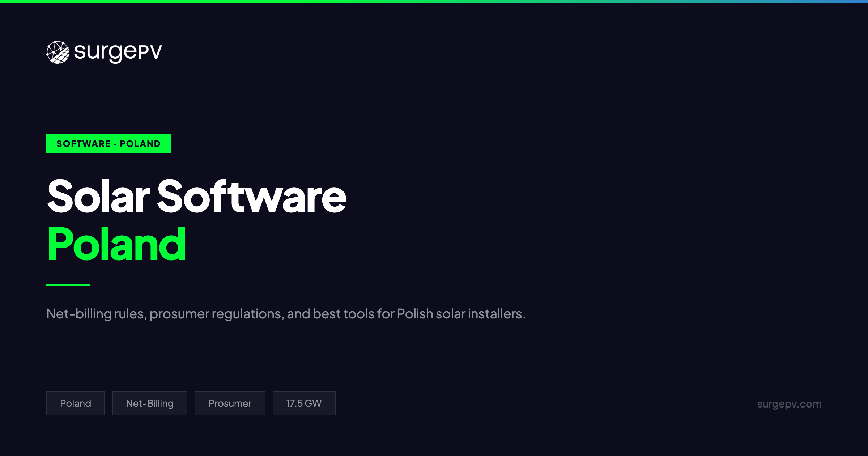Viewport: 868px width, 456px height.
Task: Click the surgepv.com watermark icon text
Action: pyautogui.click(x=789, y=404)
